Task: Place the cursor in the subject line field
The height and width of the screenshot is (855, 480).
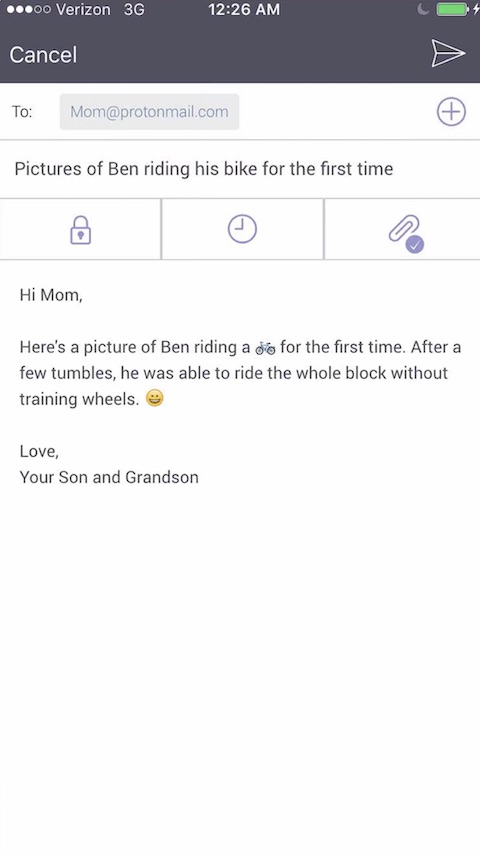Action: pos(240,169)
